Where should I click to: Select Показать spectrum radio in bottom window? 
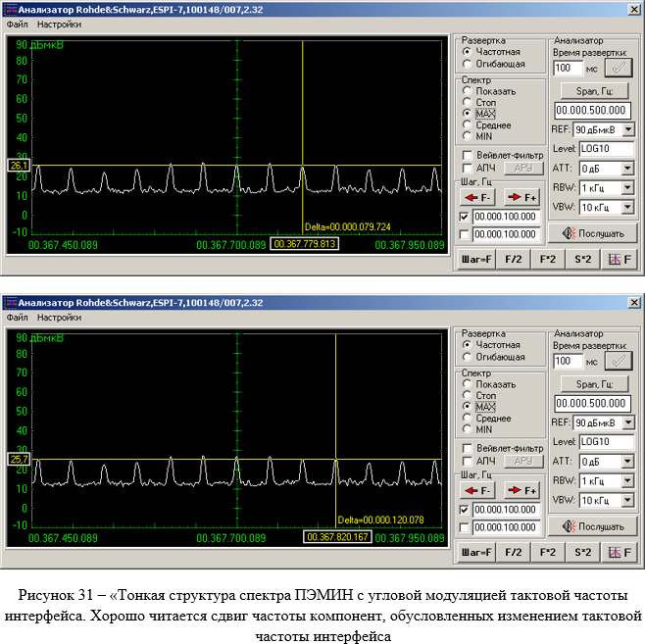coord(467,384)
